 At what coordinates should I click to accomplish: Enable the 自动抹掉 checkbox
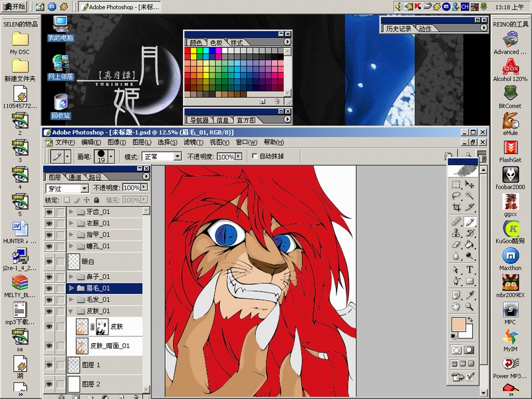255,156
